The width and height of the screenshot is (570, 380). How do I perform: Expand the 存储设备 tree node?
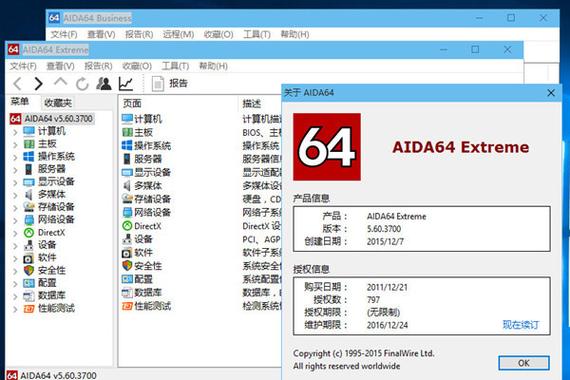pos(15,208)
